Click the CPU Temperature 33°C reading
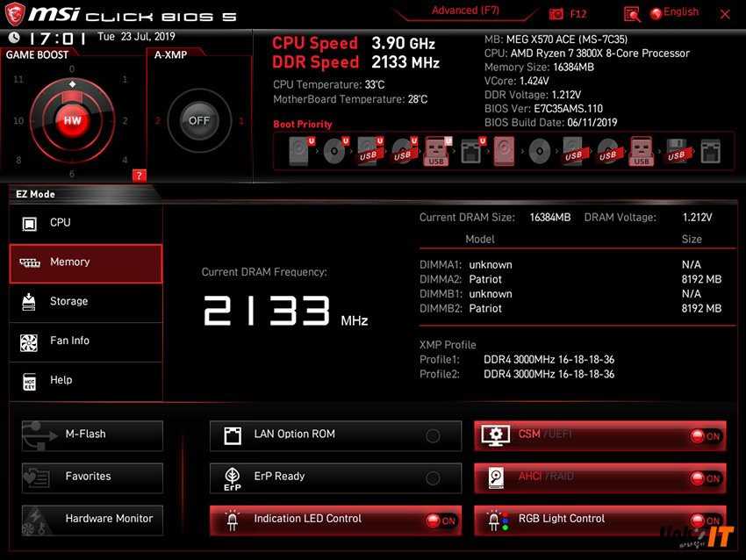The height and width of the screenshot is (560, 746). [328, 84]
